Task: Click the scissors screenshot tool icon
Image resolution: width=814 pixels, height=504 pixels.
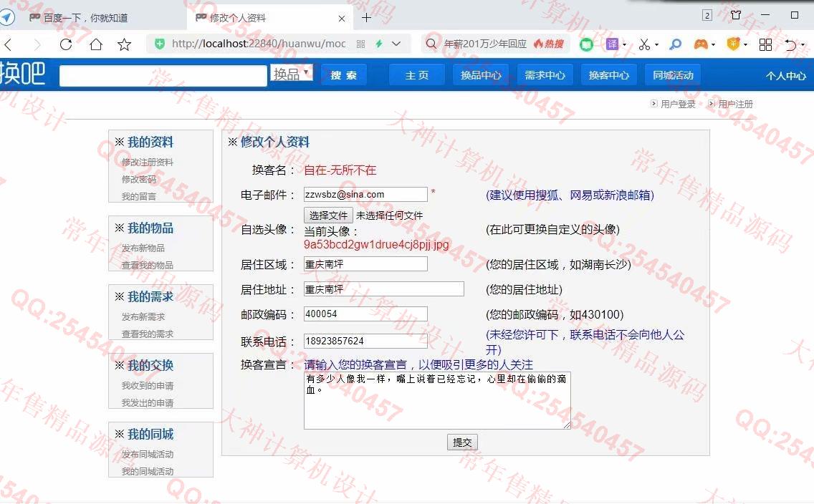Action: click(644, 44)
